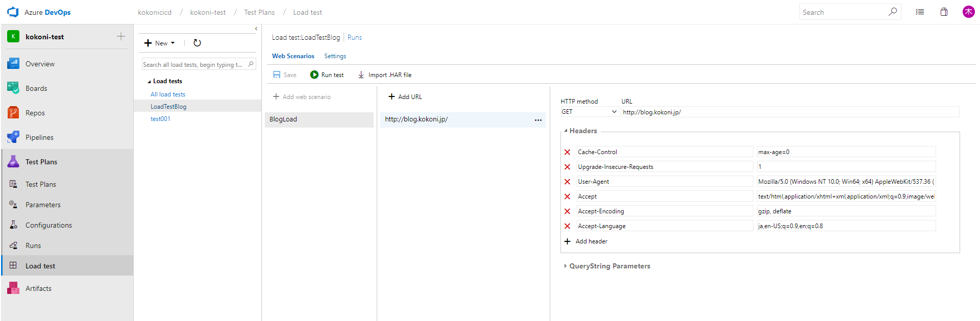Select the http://blog.kokoni.jp/ URL entry
The image size is (980, 321).
(x=416, y=119)
